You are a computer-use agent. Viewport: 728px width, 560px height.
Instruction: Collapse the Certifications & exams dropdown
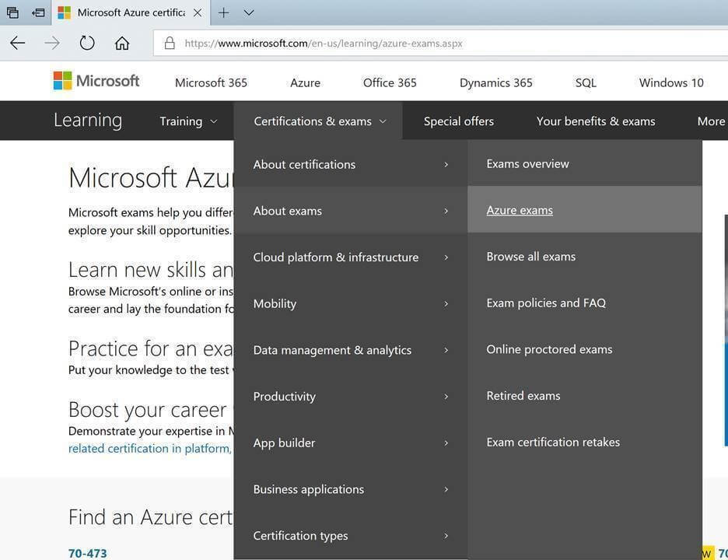click(320, 121)
